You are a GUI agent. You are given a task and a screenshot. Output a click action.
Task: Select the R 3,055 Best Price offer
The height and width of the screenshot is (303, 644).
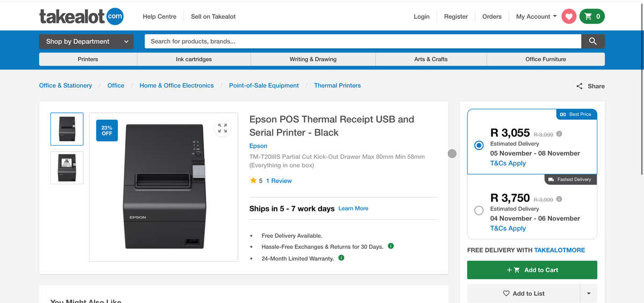tap(479, 145)
